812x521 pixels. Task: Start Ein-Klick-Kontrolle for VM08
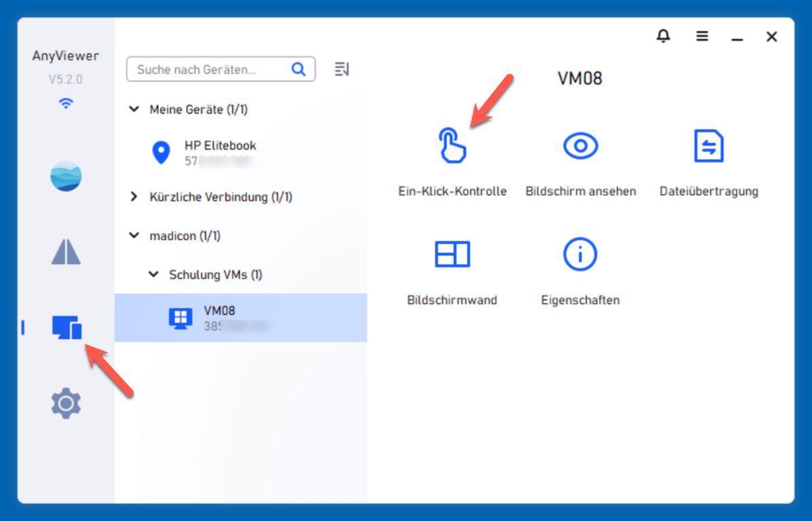(452, 146)
